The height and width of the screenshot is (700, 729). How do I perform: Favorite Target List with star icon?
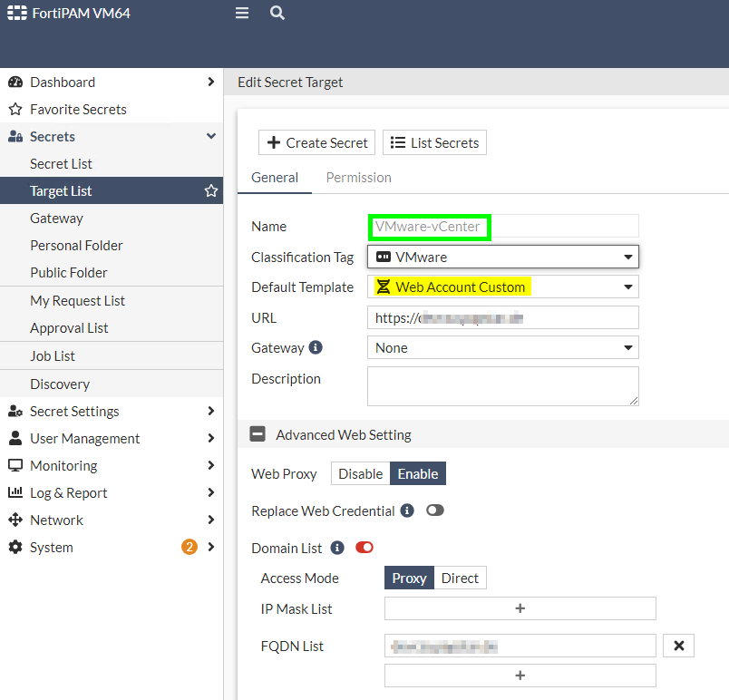click(211, 190)
